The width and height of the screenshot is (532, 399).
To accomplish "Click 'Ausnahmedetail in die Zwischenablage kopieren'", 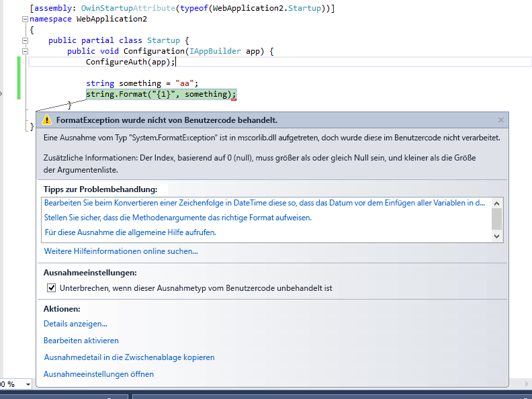I will coord(129,357).
